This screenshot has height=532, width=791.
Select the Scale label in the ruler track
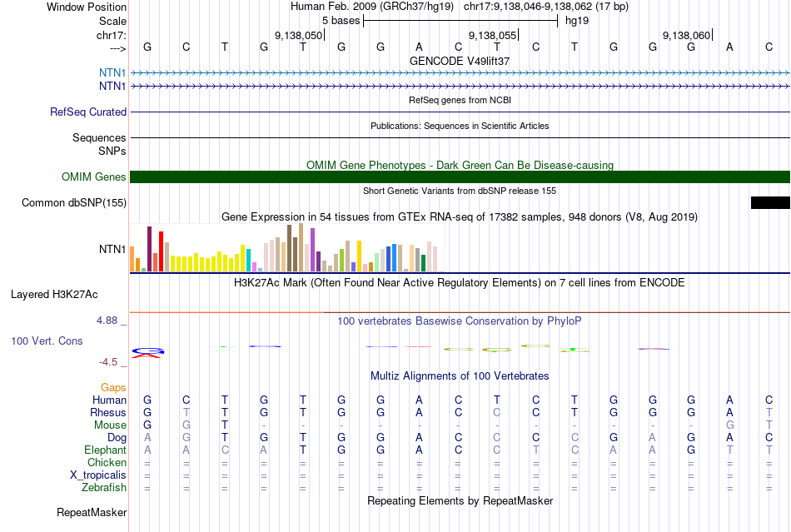[112, 21]
